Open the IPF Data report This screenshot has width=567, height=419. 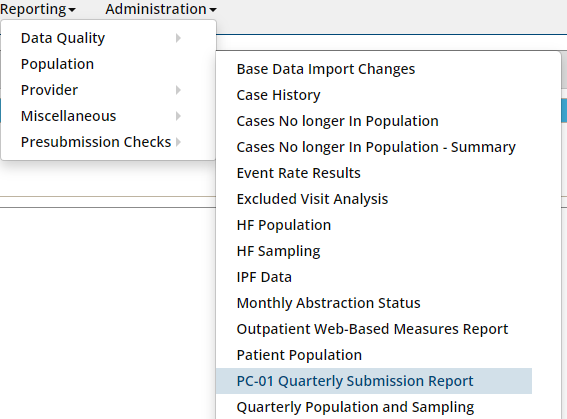click(x=264, y=277)
